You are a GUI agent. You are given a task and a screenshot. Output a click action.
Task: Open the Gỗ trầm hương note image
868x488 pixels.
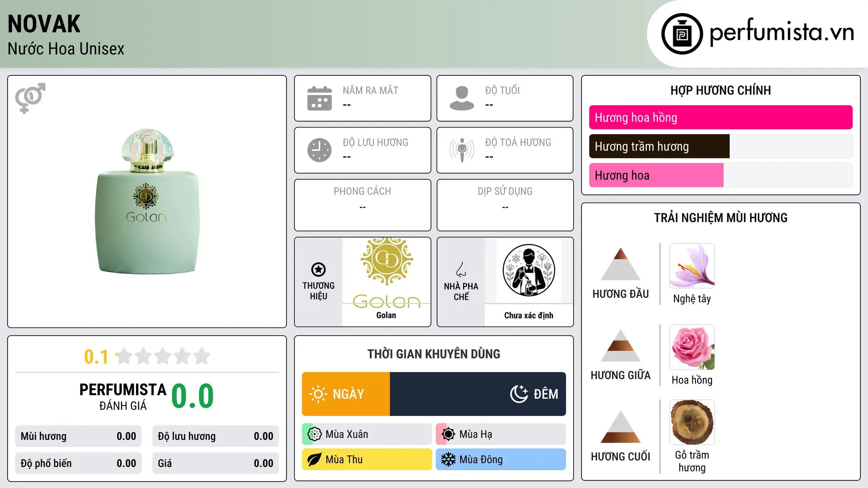(692, 422)
